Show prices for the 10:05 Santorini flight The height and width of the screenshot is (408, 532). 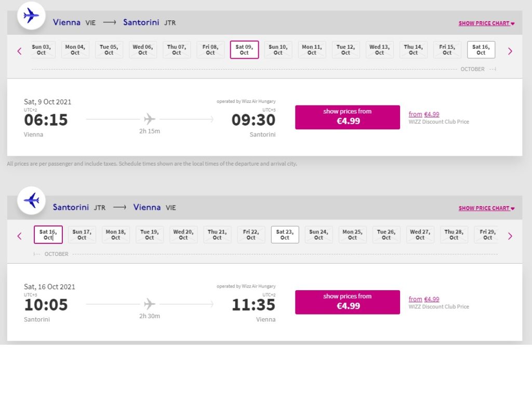tap(348, 302)
